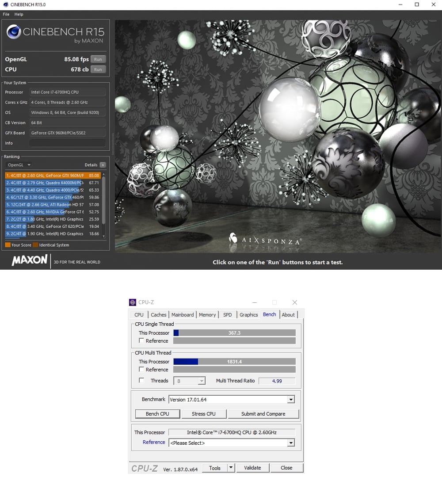Select ranking row 2 Quadro K4000M

point(53,183)
